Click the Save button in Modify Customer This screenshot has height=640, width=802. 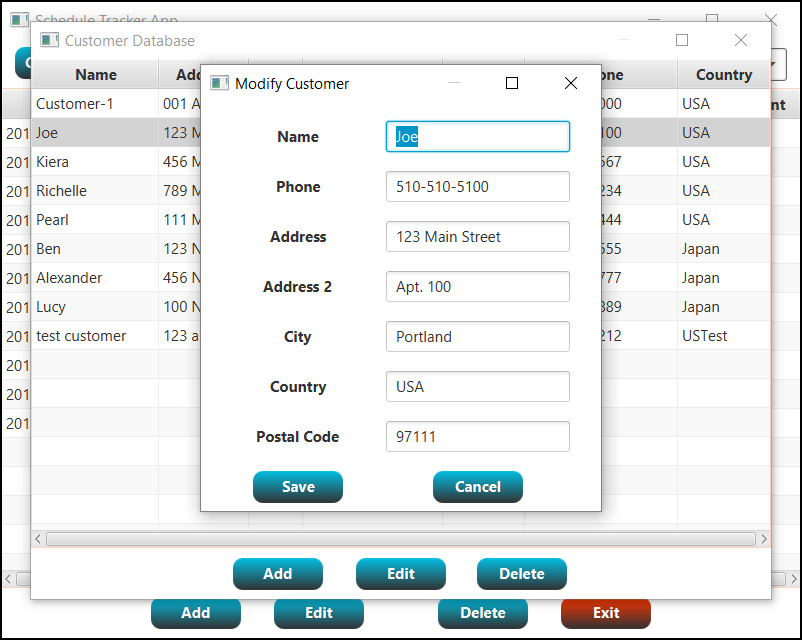click(x=298, y=487)
